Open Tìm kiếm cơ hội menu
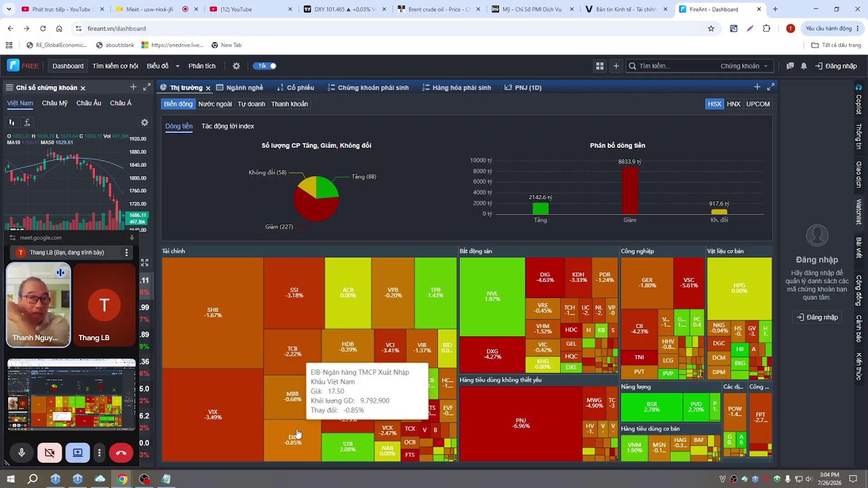The height and width of the screenshot is (488, 868). [x=115, y=66]
